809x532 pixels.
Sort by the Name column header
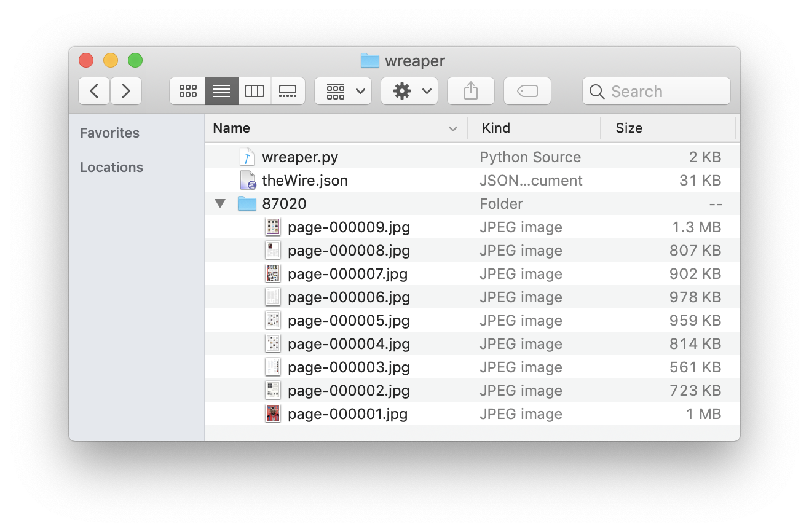[x=231, y=128]
